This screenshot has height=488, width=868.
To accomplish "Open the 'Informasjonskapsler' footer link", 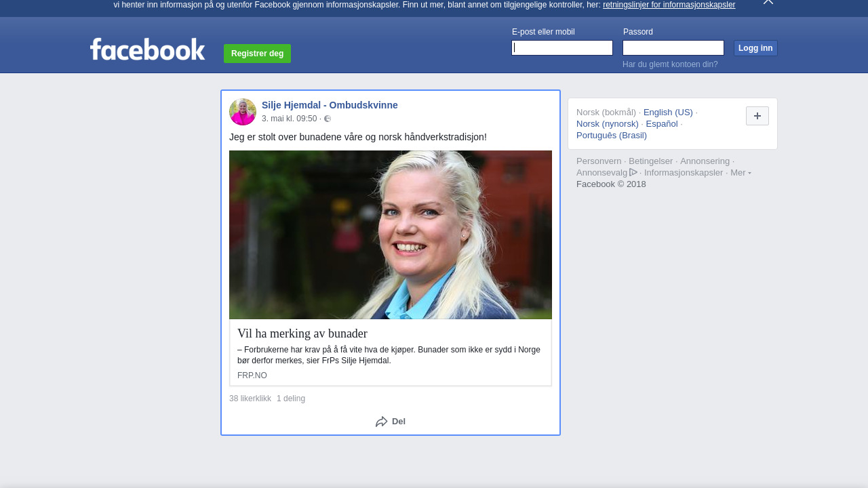I will pos(684,173).
